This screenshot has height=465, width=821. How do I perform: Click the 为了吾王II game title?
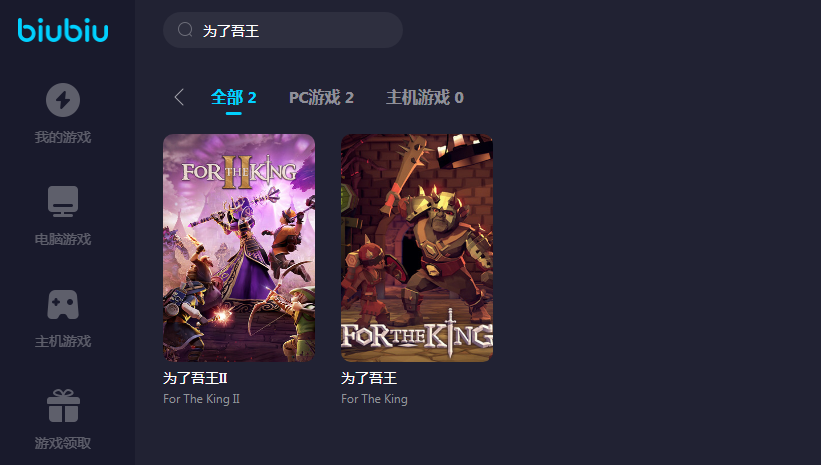pyautogui.click(x=195, y=378)
